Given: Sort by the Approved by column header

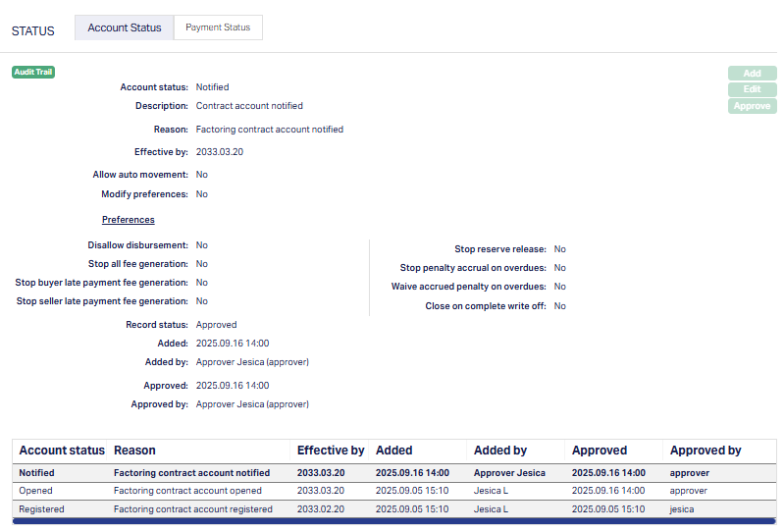Looking at the screenshot, I should point(706,451).
